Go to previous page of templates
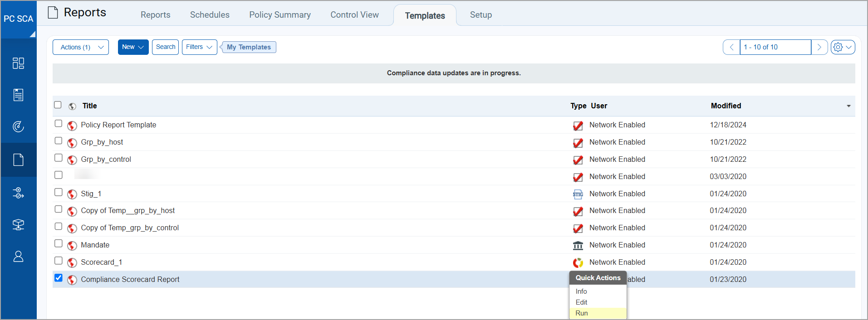The height and width of the screenshot is (320, 868). coord(731,47)
